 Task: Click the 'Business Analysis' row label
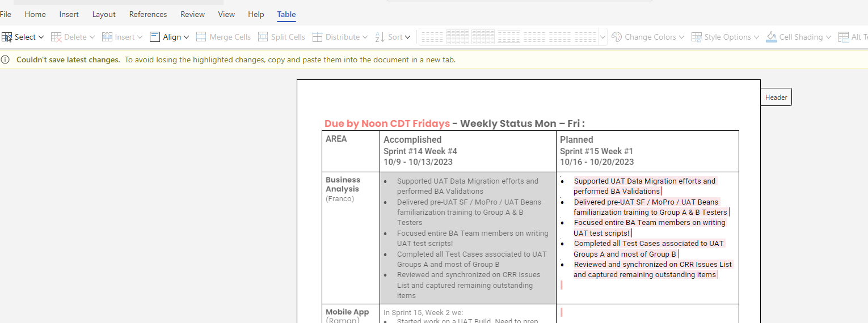coord(343,184)
